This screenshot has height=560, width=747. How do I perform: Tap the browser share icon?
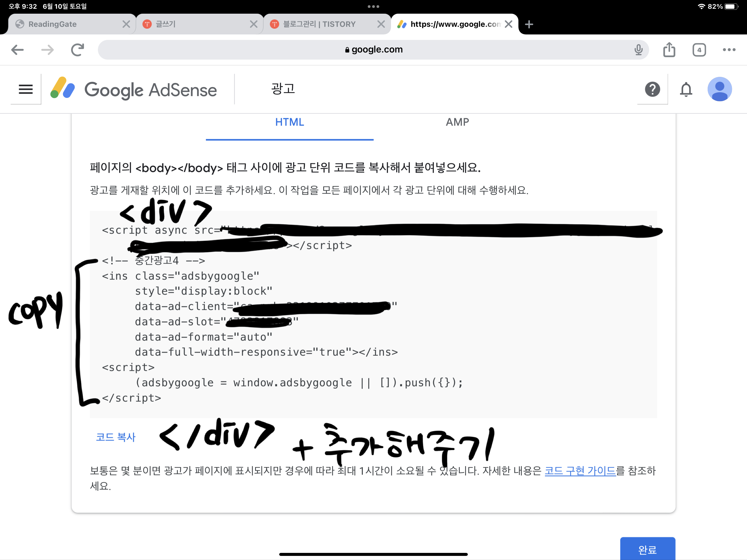(x=669, y=50)
